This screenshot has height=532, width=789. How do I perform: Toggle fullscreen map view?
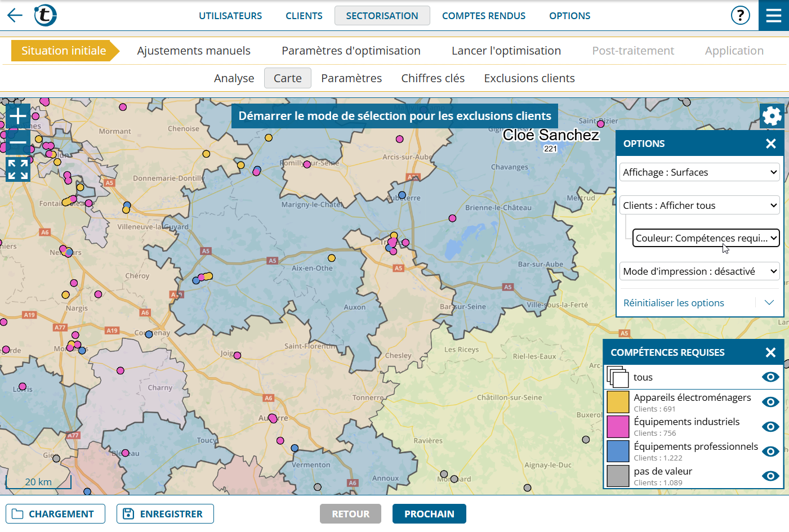click(18, 169)
